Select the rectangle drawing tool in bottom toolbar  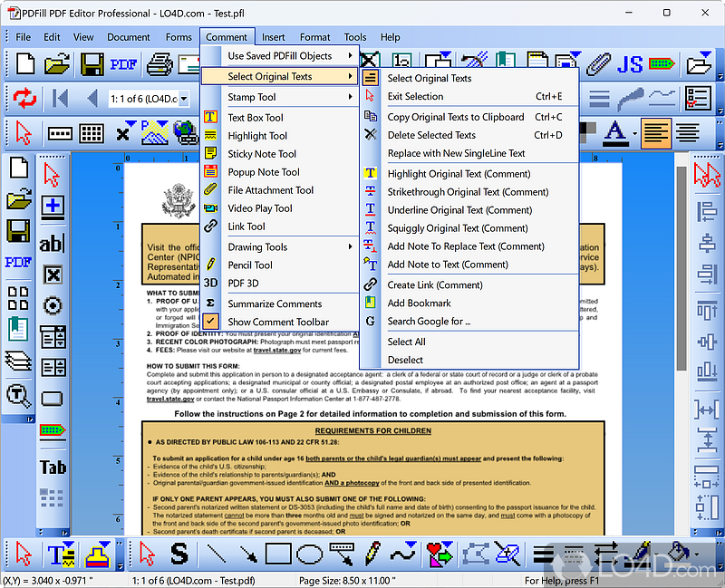pyautogui.click(x=277, y=554)
